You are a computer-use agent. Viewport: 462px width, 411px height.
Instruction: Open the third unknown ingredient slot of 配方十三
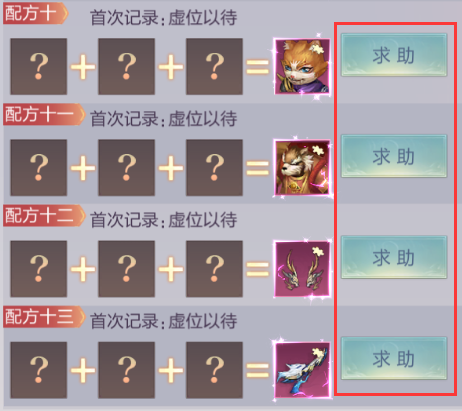point(214,370)
